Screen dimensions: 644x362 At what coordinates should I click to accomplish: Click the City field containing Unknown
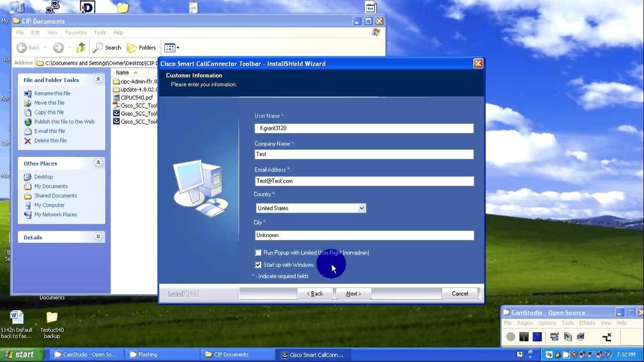tap(364, 235)
